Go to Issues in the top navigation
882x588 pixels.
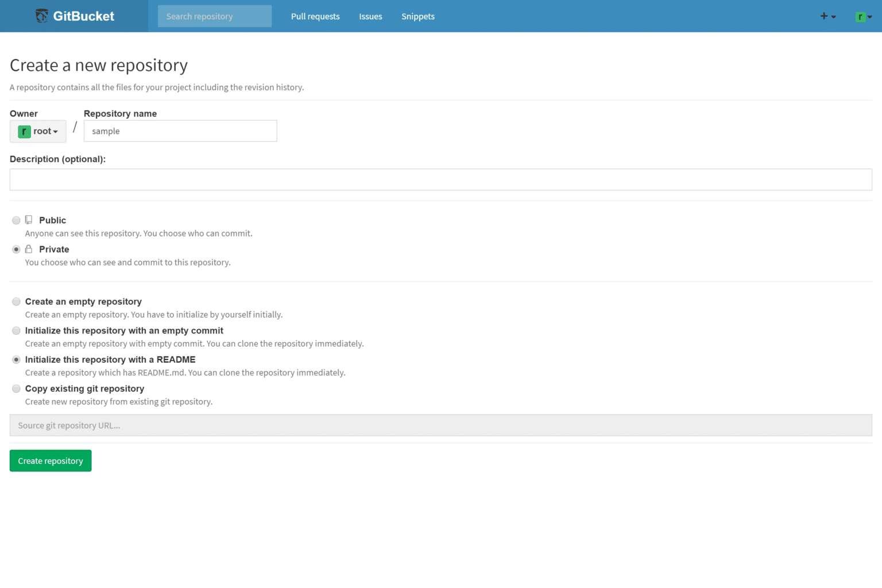(370, 17)
